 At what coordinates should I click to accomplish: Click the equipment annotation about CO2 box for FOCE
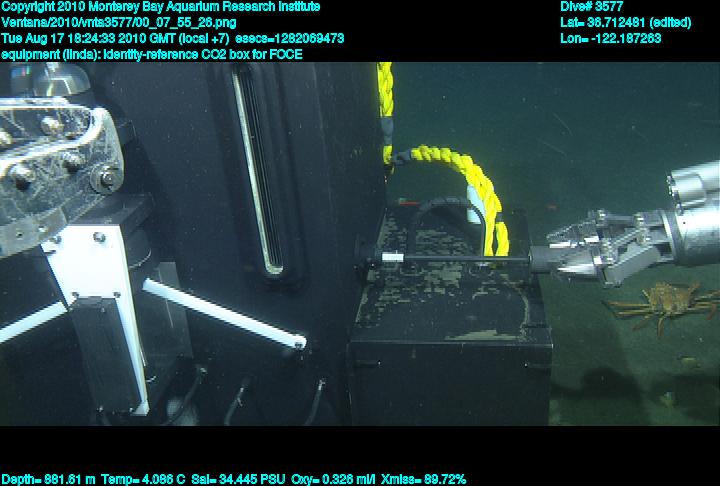152,55
